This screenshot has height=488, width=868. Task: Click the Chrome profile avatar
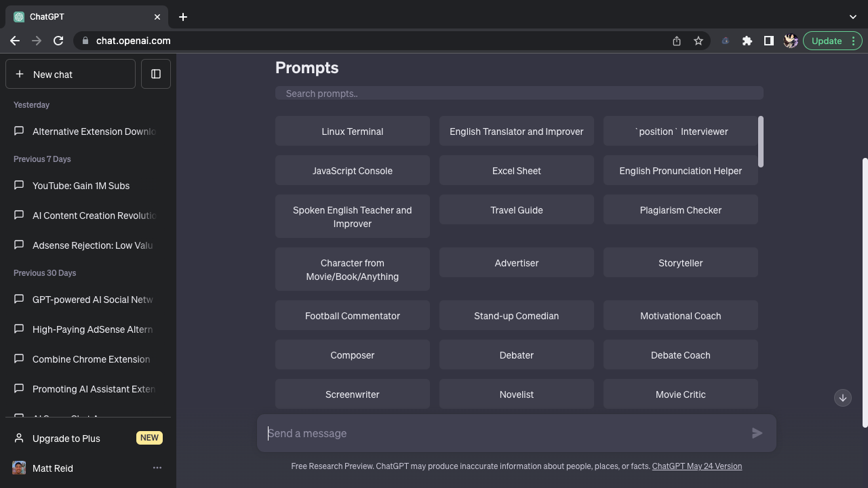tap(791, 41)
